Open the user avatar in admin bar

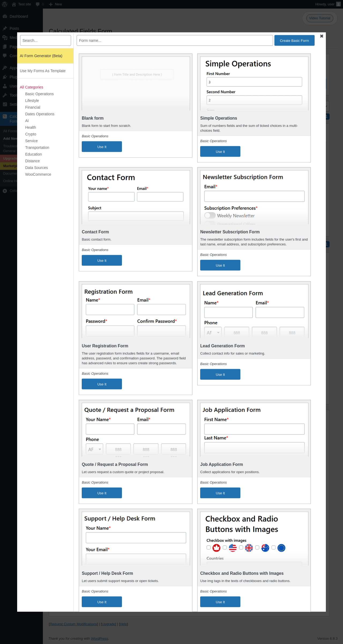point(338,4)
